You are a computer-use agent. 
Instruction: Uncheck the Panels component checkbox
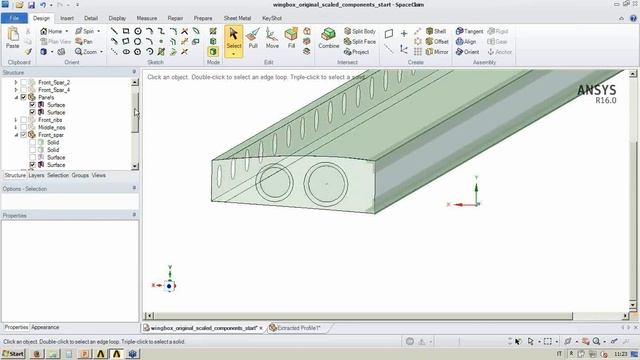click(23, 98)
